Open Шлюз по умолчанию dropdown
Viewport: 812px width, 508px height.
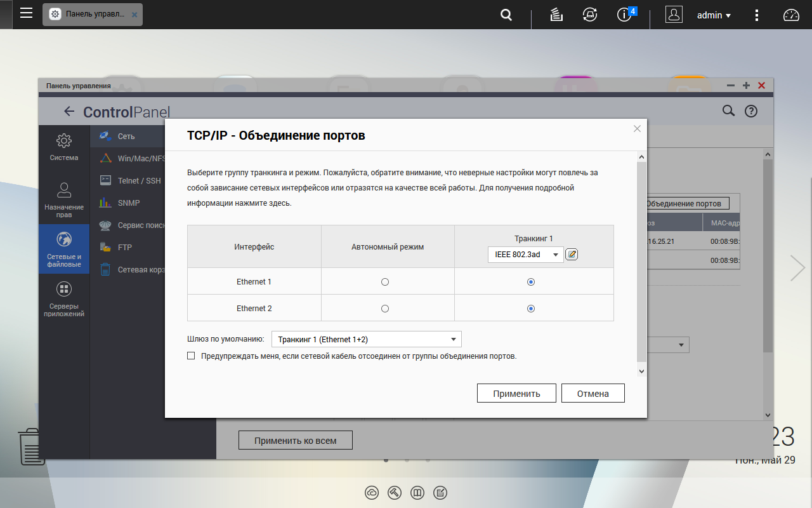(367, 339)
